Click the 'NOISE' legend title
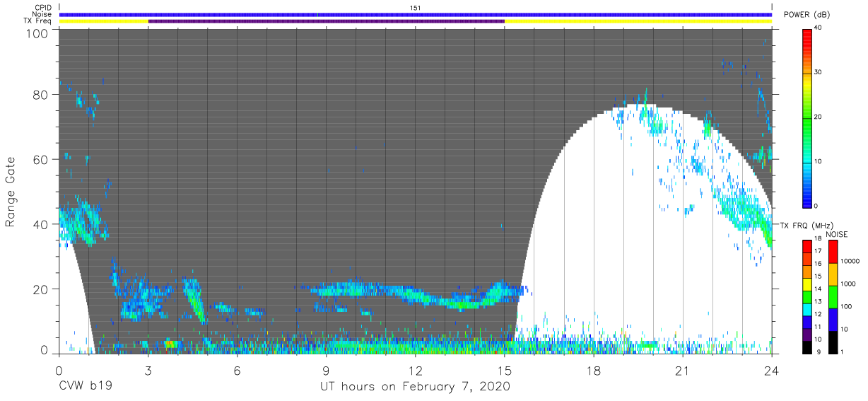Viewport: 868px width, 401px height. click(x=837, y=234)
